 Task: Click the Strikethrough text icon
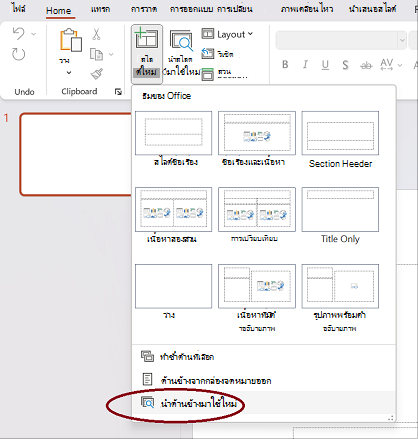click(366, 66)
